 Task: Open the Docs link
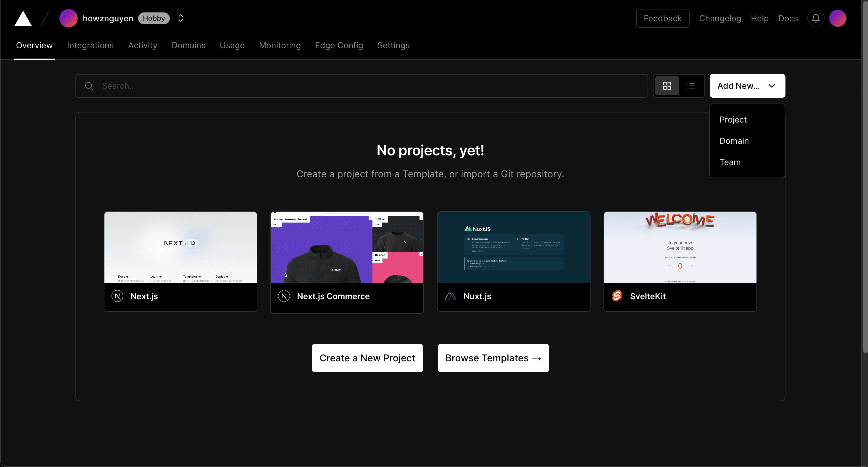(788, 18)
